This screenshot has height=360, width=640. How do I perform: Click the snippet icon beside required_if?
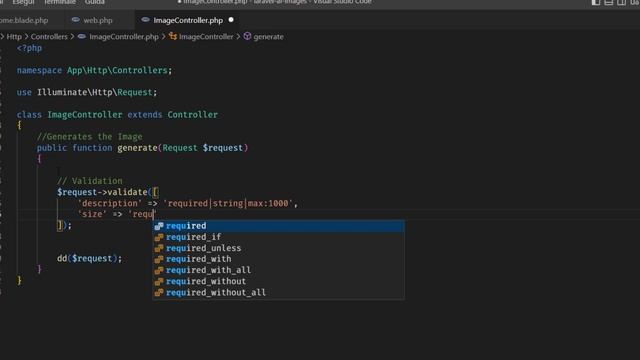159,237
